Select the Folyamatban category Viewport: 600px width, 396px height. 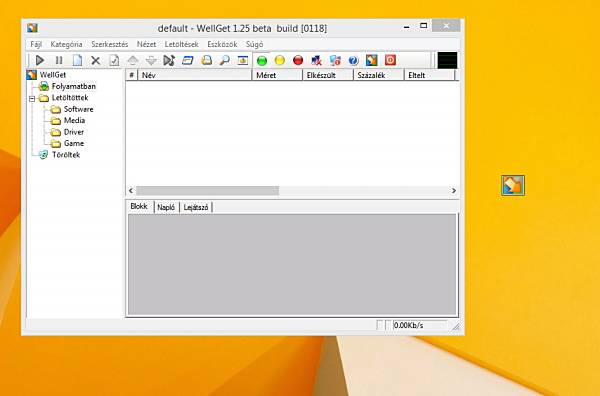(x=73, y=86)
